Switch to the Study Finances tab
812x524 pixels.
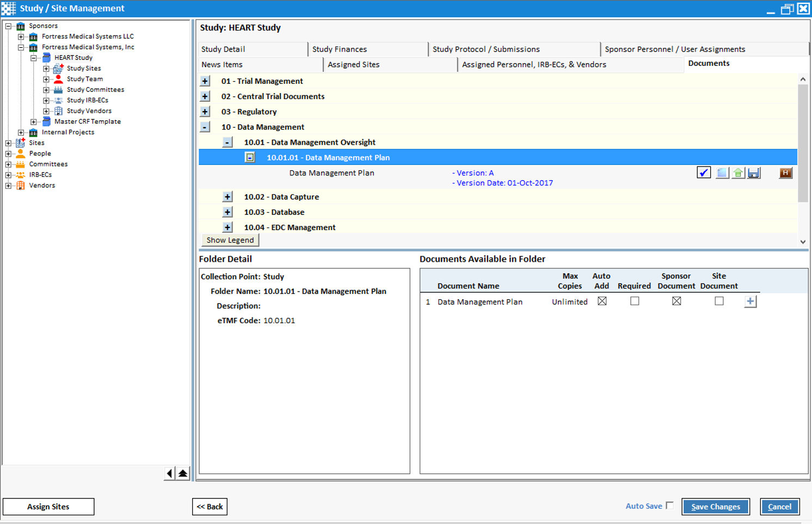point(340,49)
